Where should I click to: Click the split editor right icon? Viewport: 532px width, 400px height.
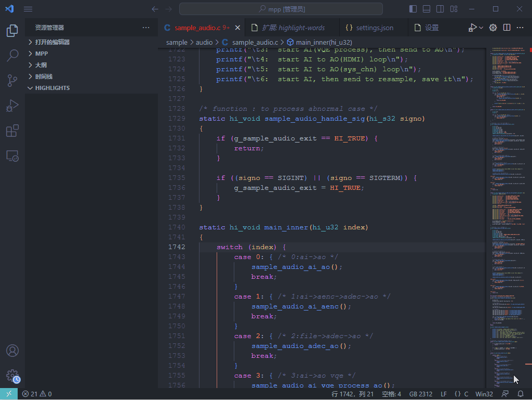pyautogui.click(x=507, y=28)
